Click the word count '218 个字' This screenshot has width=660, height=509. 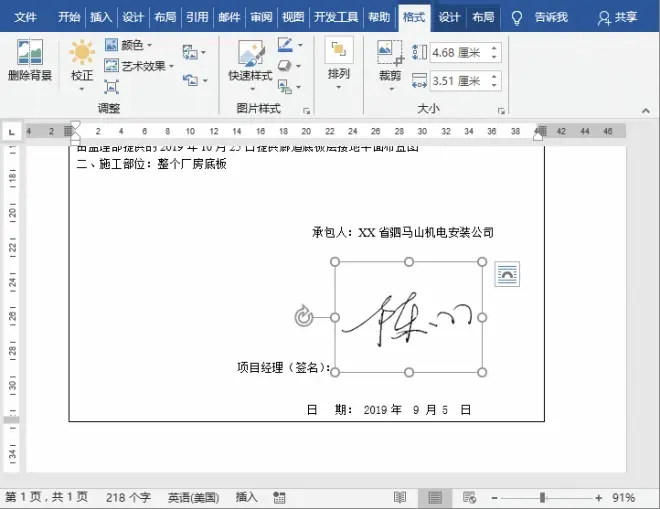click(128, 498)
